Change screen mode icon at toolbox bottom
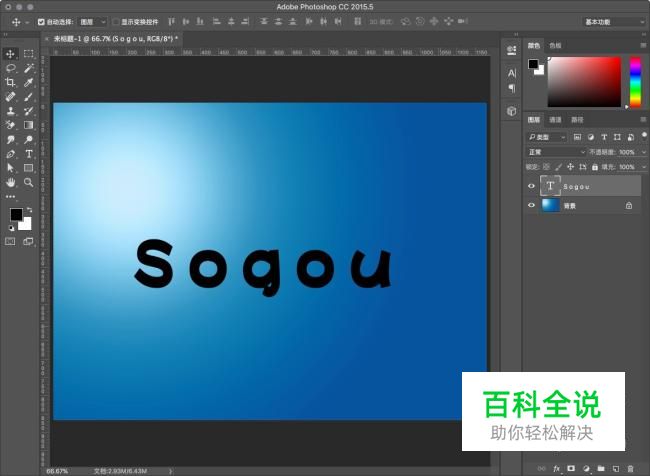650x476 pixels. click(x=29, y=241)
